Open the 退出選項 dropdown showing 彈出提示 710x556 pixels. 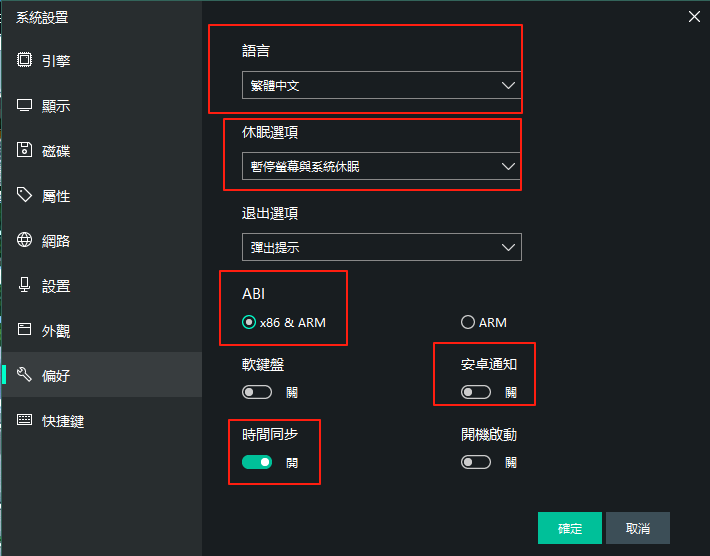pos(382,247)
